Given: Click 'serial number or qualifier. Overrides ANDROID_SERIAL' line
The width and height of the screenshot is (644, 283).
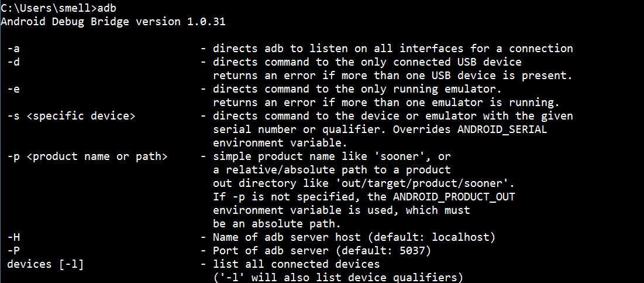Looking at the screenshot, I should coord(380,129).
